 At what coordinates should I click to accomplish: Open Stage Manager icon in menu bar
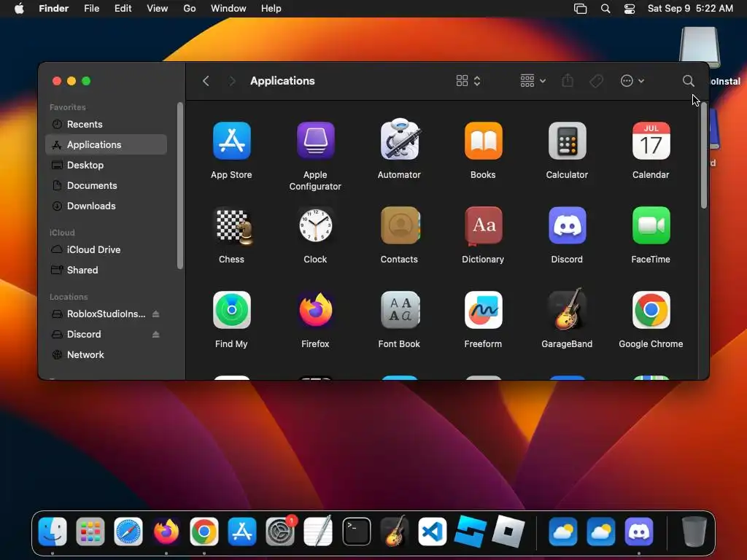point(580,9)
